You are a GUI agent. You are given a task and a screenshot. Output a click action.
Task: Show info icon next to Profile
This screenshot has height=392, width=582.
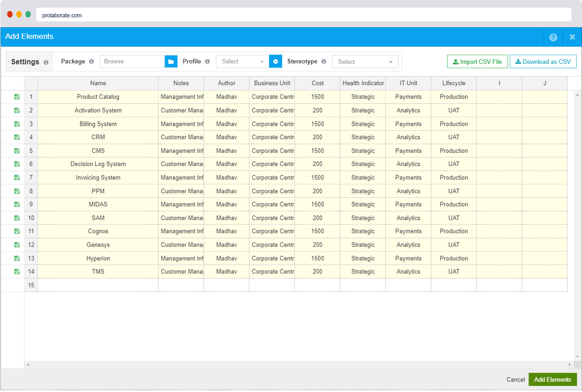[207, 62]
